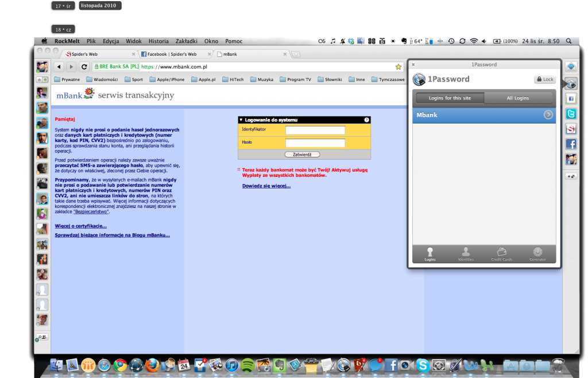Open the Program TV bookmarks folder

tap(296, 79)
